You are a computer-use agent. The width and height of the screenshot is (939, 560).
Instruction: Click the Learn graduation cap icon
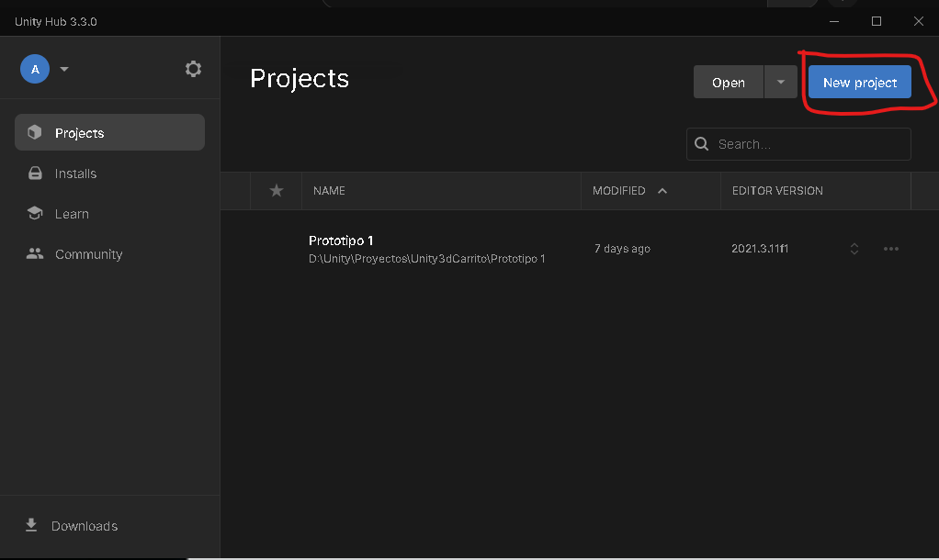click(35, 214)
